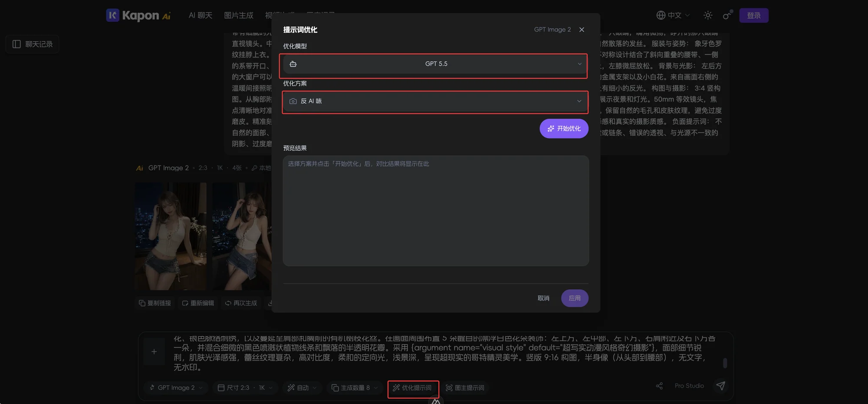The height and width of the screenshot is (404, 868).
Task: Click the 预览结果 text area
Action: pos(436,211)
